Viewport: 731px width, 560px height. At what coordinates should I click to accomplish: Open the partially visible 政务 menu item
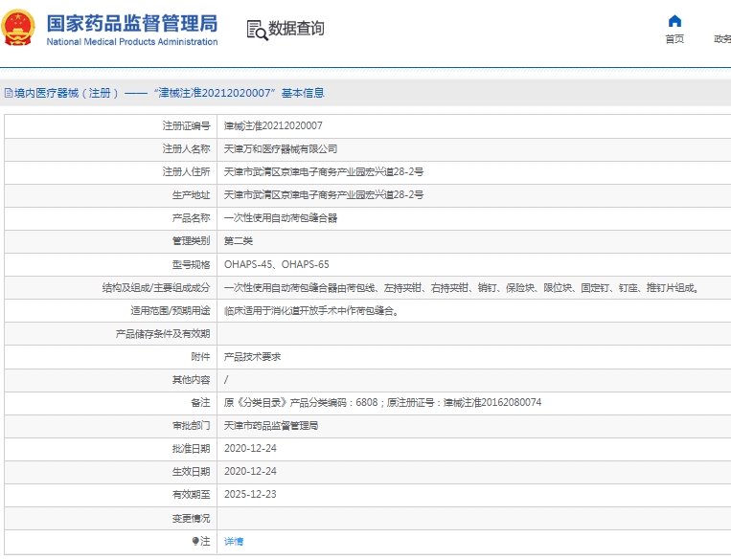click(x=722, y=39)
